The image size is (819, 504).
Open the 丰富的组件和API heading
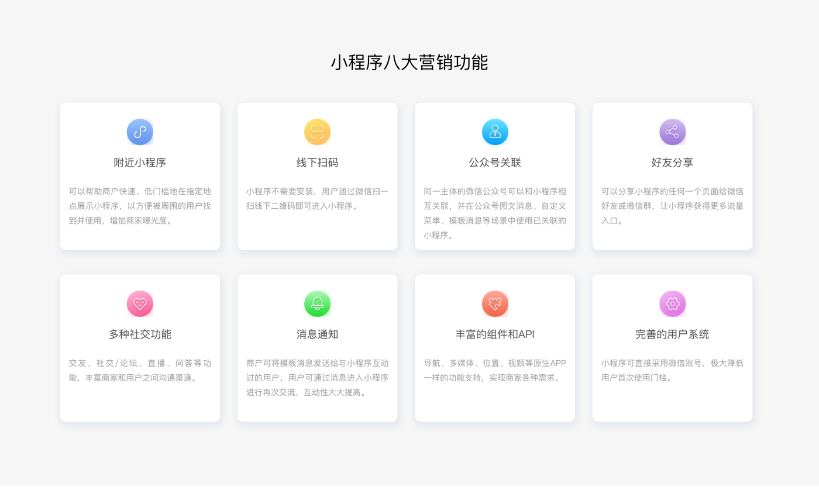point(495,334)
